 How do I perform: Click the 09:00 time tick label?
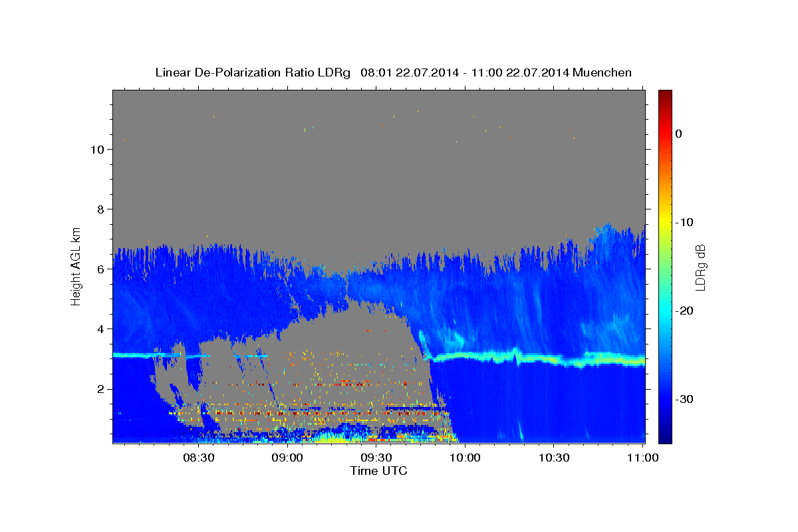[x=287, y=458]
